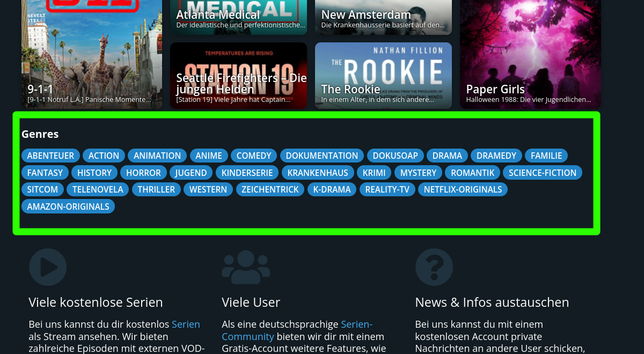Open the Netflix-Originals genre tag
The image size is (644, 354).
[x=463, y=189]
